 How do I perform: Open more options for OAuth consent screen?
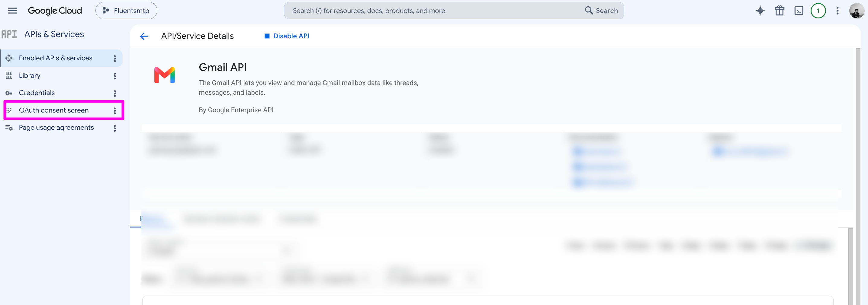(x=115, y=111)
